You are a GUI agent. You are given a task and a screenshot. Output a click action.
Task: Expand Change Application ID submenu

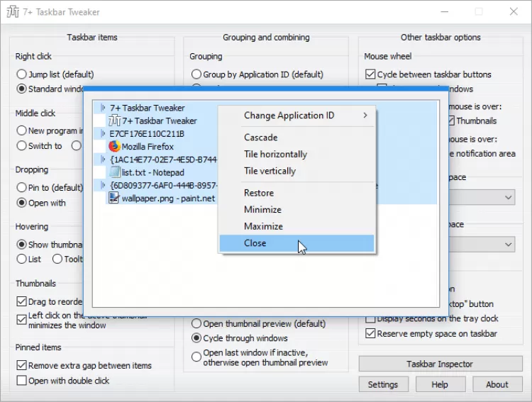click(x=297, y=116)
